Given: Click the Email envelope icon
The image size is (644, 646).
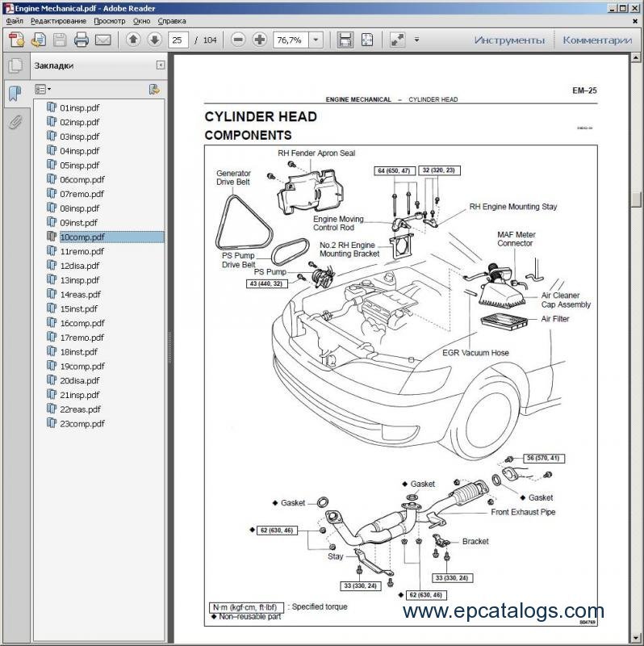Looking at the screenshot, I should pos(102,40).
